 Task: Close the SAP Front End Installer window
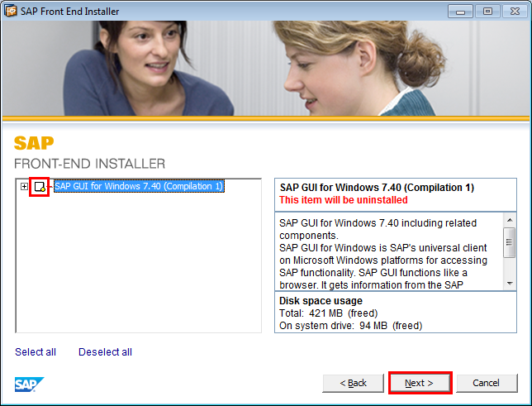tap(515, 12)
